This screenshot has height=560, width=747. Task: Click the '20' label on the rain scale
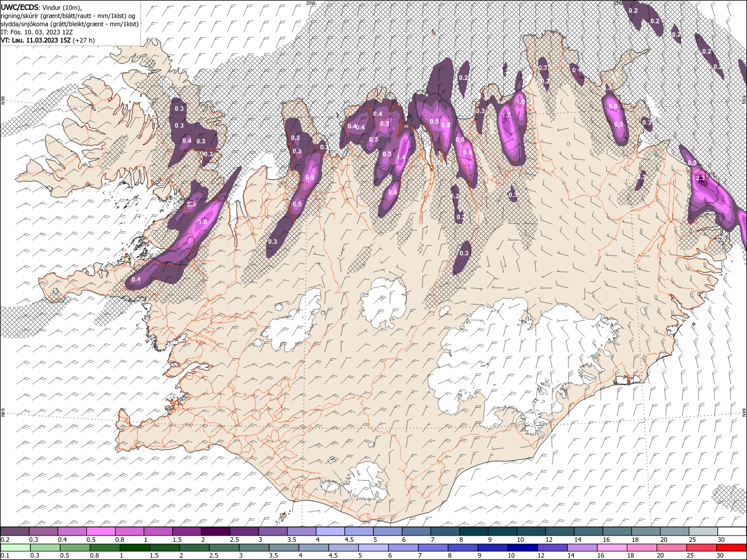pos(660,555)
